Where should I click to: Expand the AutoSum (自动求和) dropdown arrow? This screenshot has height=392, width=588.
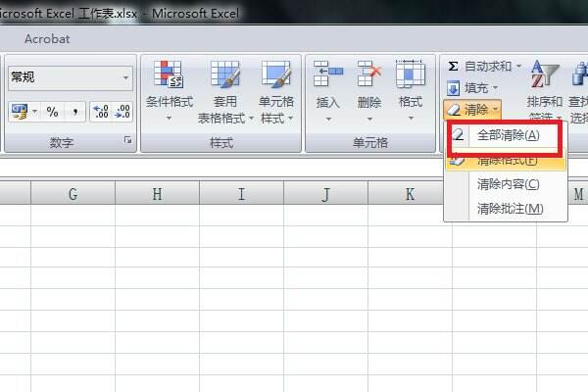519,67
